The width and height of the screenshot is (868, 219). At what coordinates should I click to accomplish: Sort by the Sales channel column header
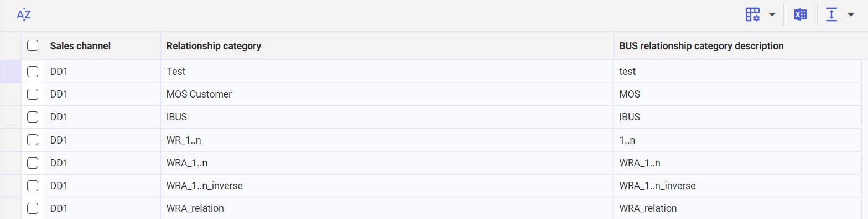pyautogui.click(x=80, y=46)
